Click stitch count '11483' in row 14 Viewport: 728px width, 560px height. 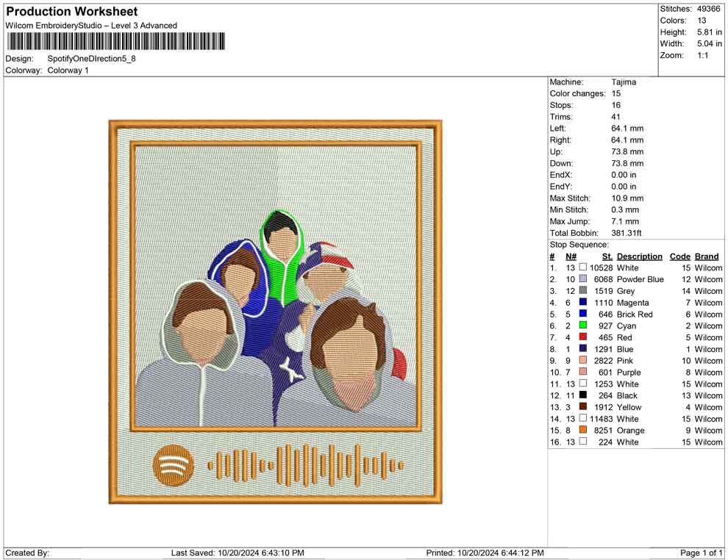click(x=602, y=418)
